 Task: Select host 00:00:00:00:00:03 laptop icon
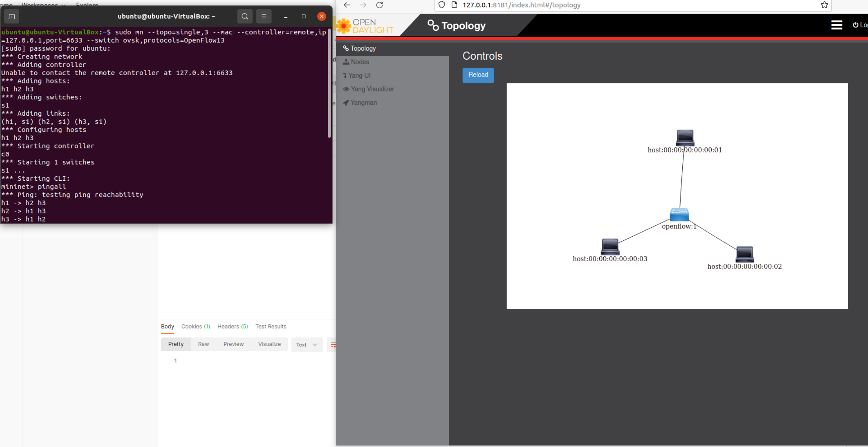click(610, 246)
